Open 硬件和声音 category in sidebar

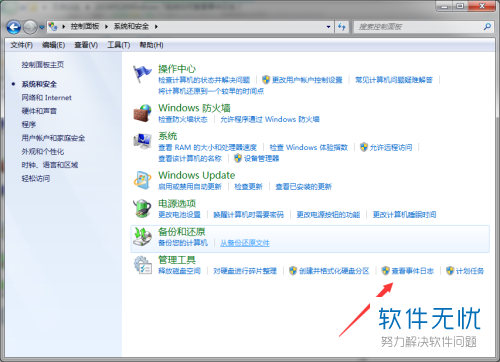point(39,111)
